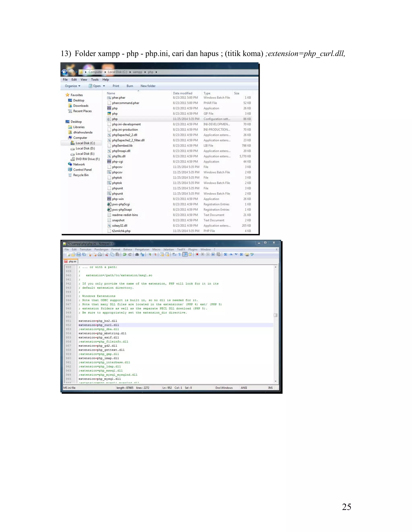The image size is (412, 532).
Task: Click the Zoom Out icon
Action: 155,255
